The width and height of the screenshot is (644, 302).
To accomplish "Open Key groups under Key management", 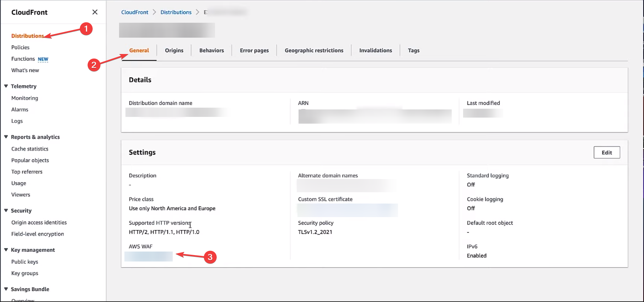I will [x=25, y=273].
